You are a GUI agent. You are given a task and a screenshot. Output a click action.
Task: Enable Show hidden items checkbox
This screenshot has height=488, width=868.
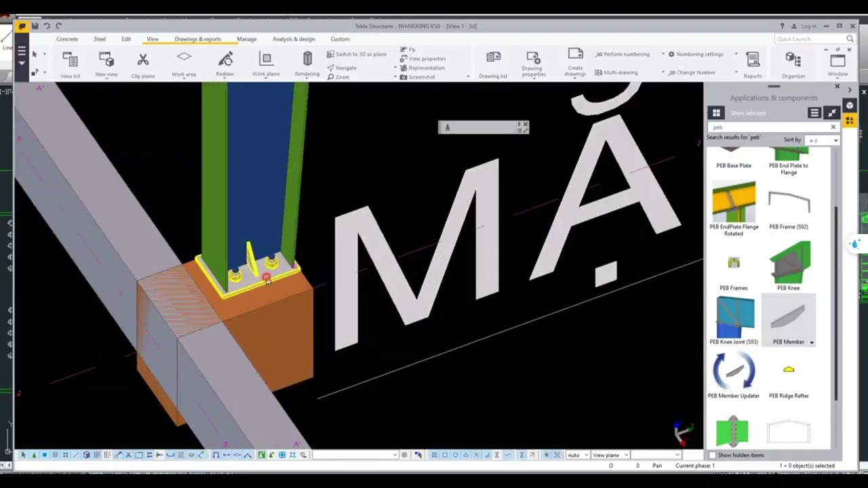[712, 455]
